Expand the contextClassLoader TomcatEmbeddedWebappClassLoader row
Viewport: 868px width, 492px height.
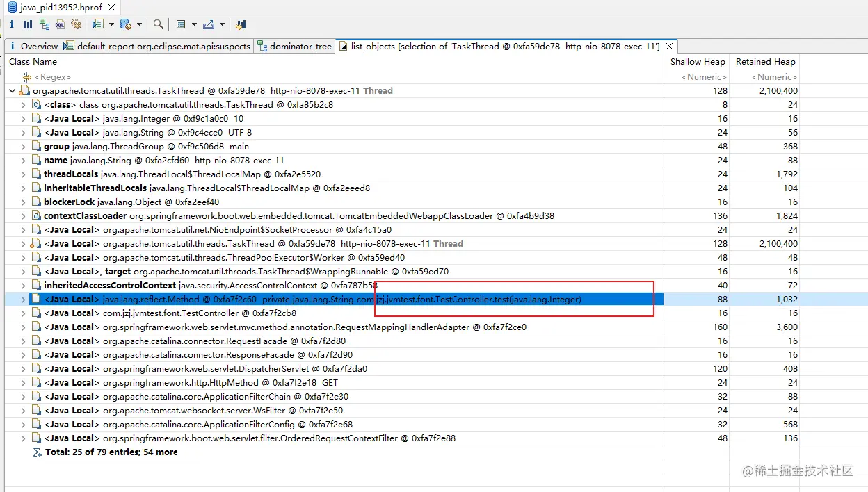point(23,215)
